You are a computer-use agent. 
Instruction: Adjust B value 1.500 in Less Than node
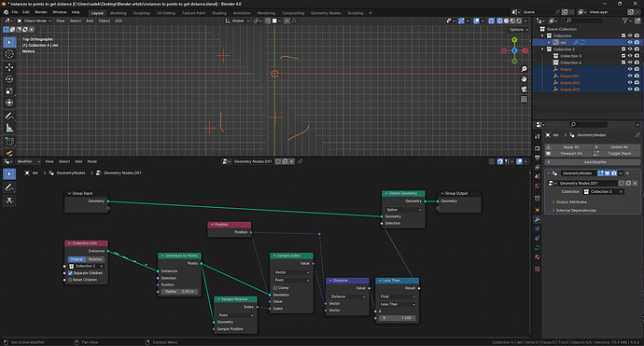[398, 318]
